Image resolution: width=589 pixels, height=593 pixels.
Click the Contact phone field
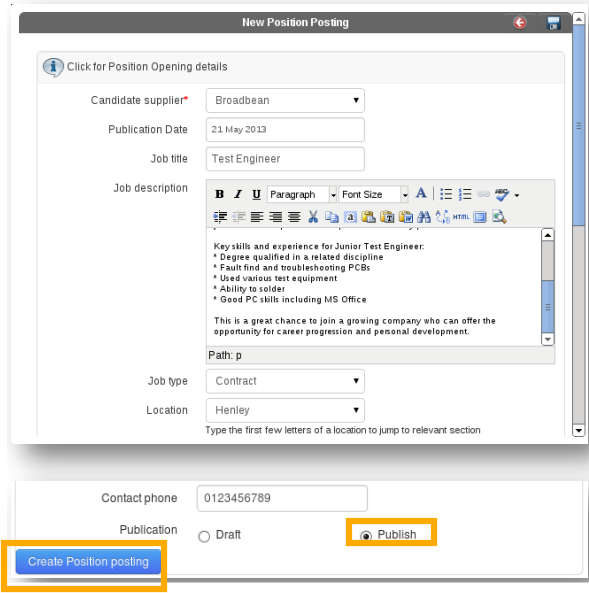pos(282,498)
